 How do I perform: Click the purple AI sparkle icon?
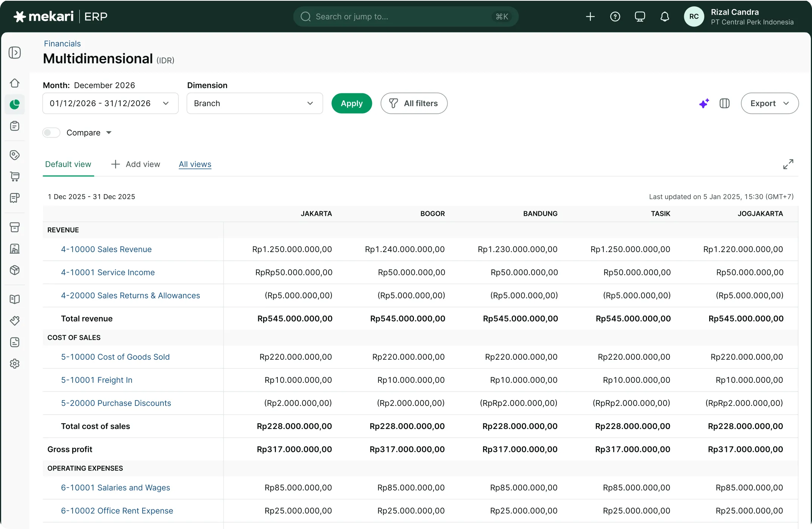[704, 103]
